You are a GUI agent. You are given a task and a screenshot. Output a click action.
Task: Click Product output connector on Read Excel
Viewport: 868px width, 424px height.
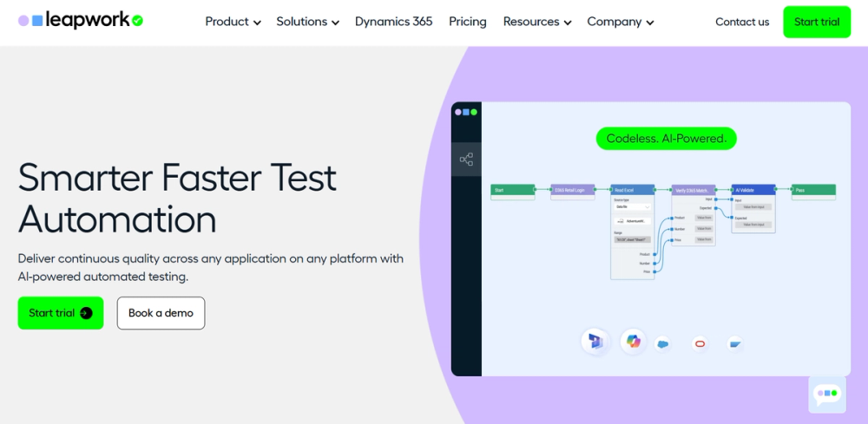click(x=654, y=254)
